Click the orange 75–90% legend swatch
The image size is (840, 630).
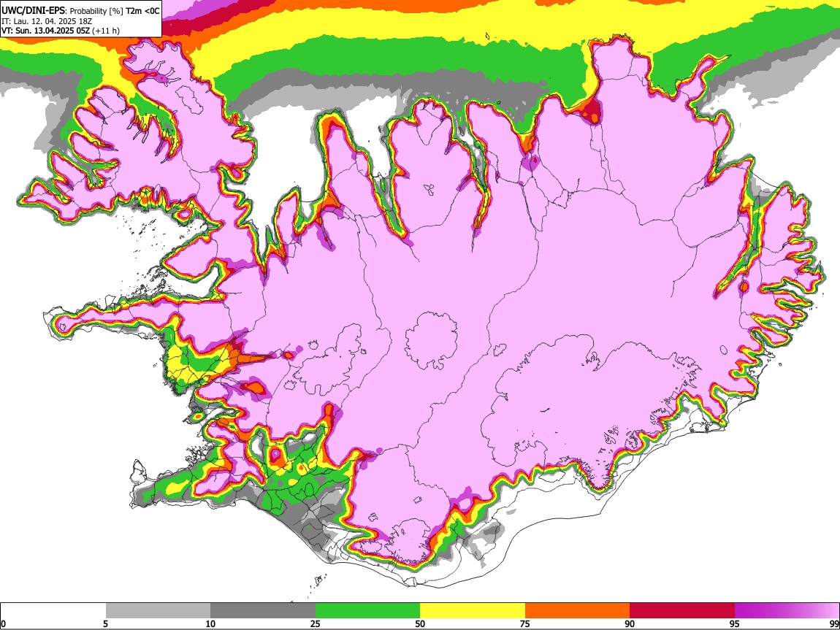coord(577,611)
